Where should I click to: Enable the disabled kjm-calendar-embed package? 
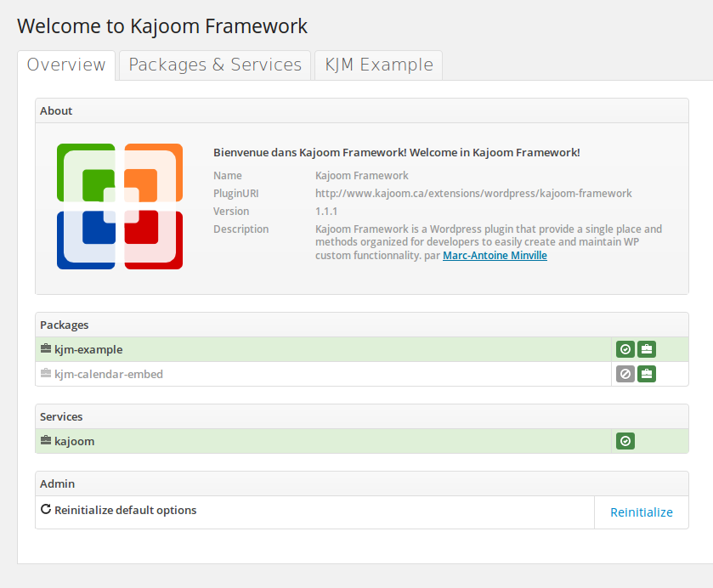point(625,374)
